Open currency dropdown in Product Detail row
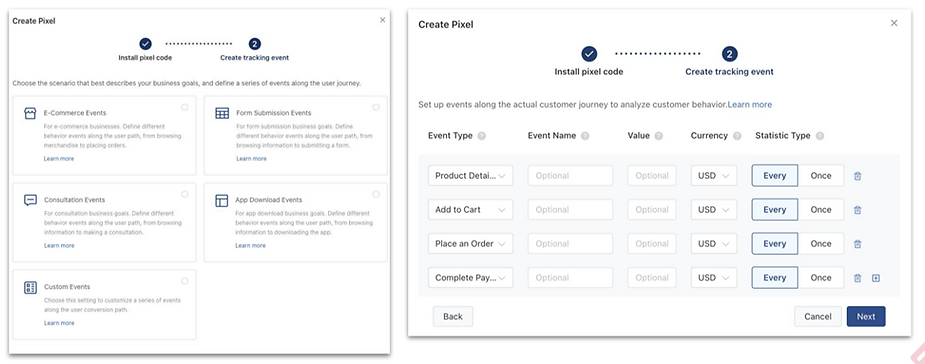This screenshot has width=925, height=364. pyautogui.click(x=714, y=176)
